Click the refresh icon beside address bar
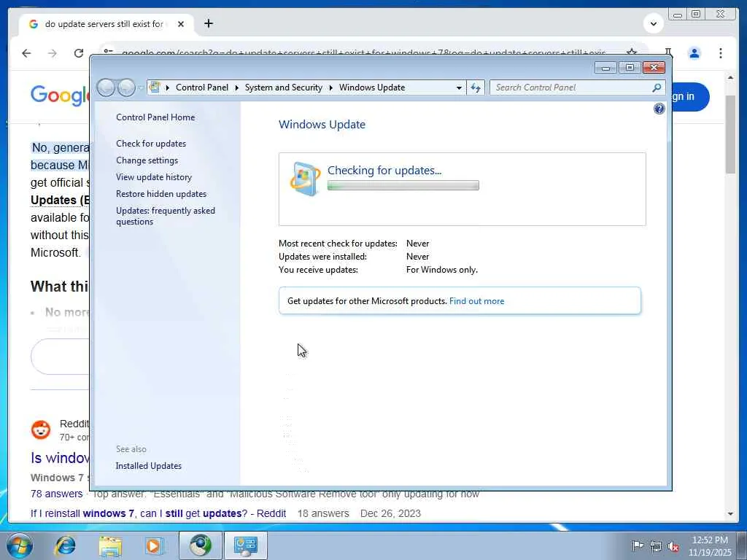This screenshot has height=560, width=747. [476, 87]
